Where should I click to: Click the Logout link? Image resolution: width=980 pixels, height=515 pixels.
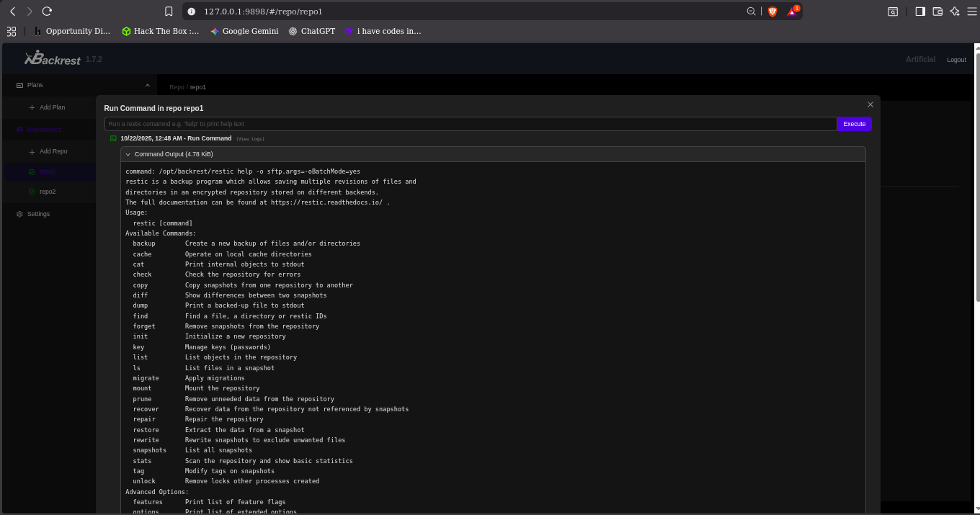(x=956, y=60)
